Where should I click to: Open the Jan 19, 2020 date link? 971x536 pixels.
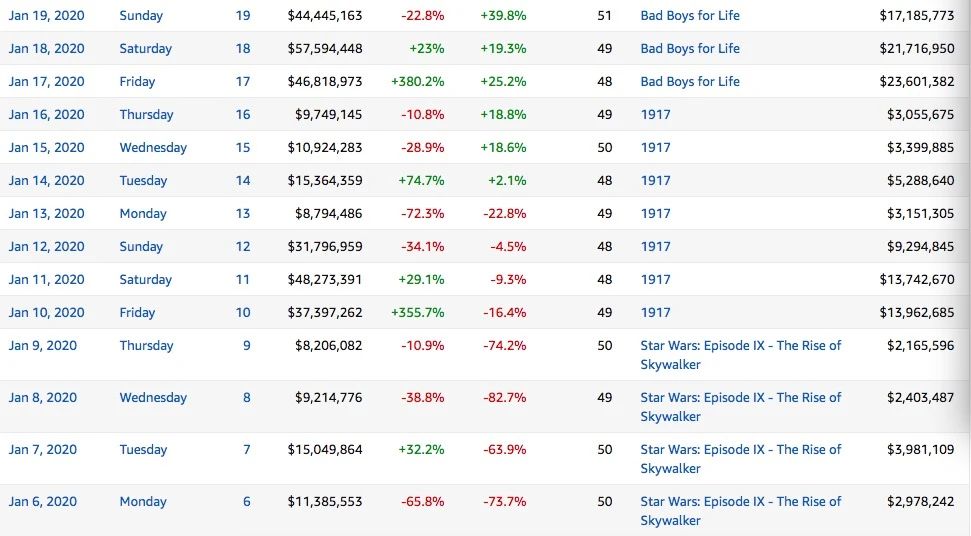(47, 16)
